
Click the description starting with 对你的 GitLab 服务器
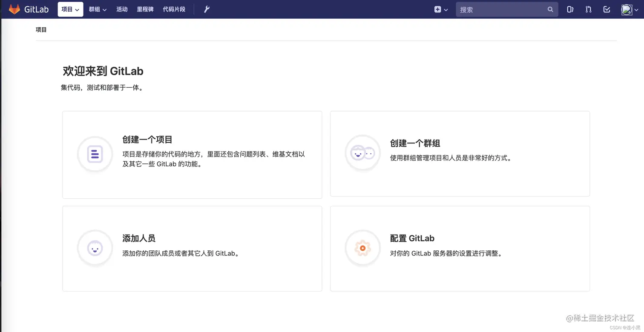[x=447, y=253]
